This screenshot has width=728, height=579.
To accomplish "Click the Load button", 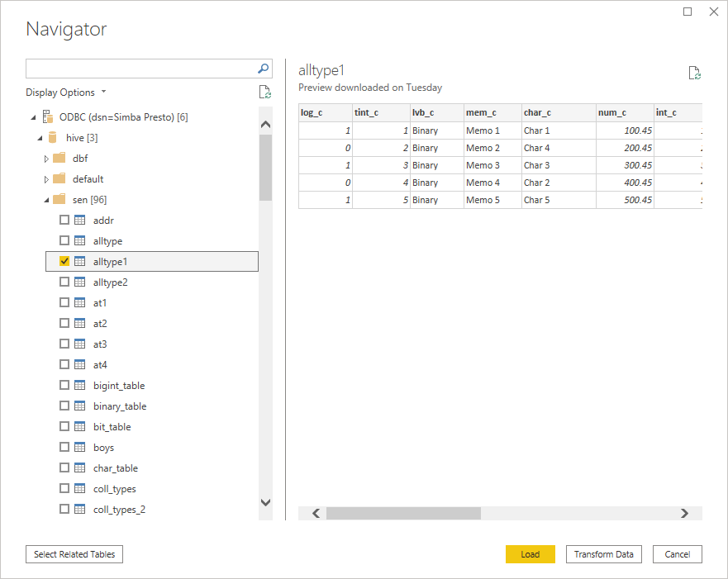I will [x=531, y=554].
